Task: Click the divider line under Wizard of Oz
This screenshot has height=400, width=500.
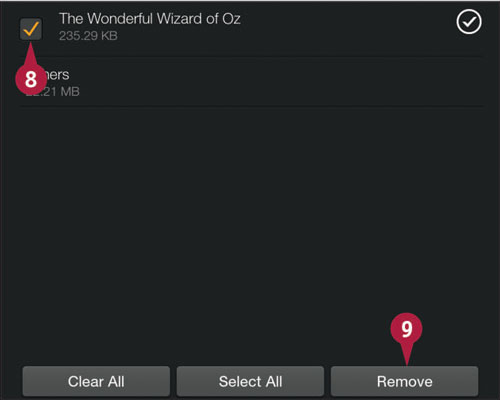Action: point(252,57)
